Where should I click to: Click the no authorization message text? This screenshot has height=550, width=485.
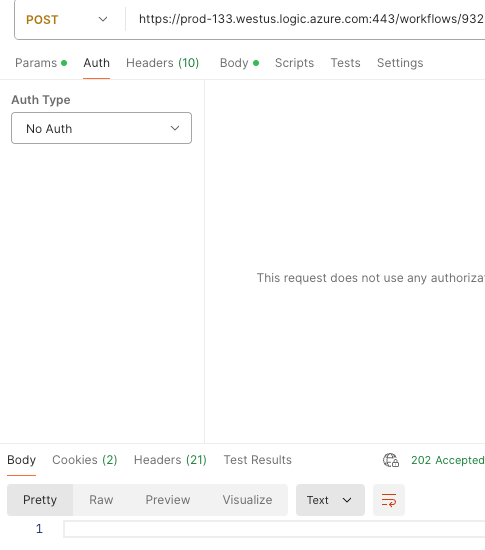(x=371, y=278)
